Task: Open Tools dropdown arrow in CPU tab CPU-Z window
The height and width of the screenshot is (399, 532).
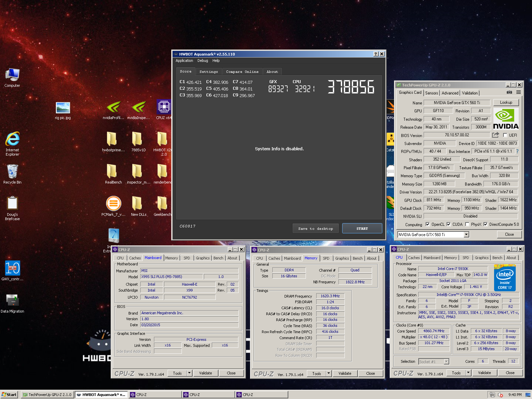Action: pos(468,373)
